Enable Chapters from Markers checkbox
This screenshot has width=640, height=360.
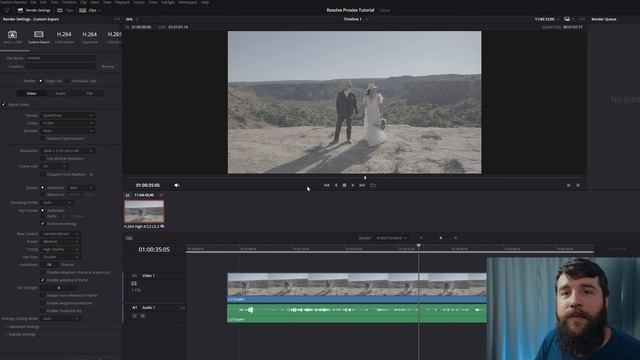pyautogui.click(x=42, y=174)
